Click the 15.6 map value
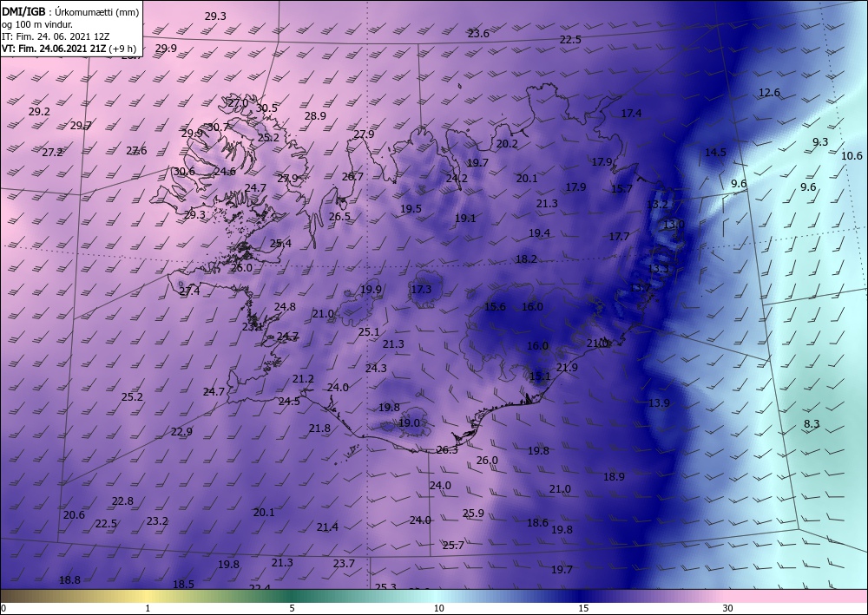Screen dimensions: 868x615 click(495, 307)
